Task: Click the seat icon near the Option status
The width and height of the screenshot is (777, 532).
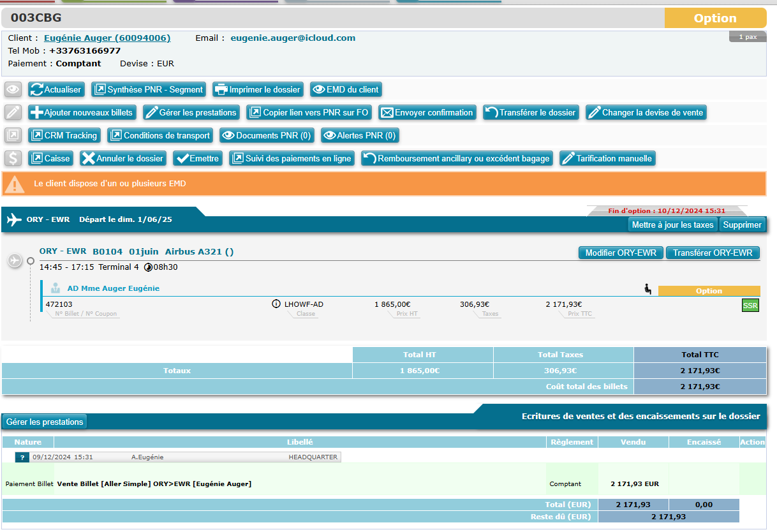Action: [x=648, y=290]
